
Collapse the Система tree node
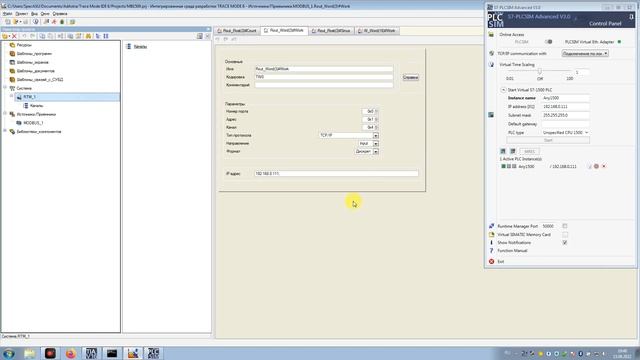pos(5,88)
